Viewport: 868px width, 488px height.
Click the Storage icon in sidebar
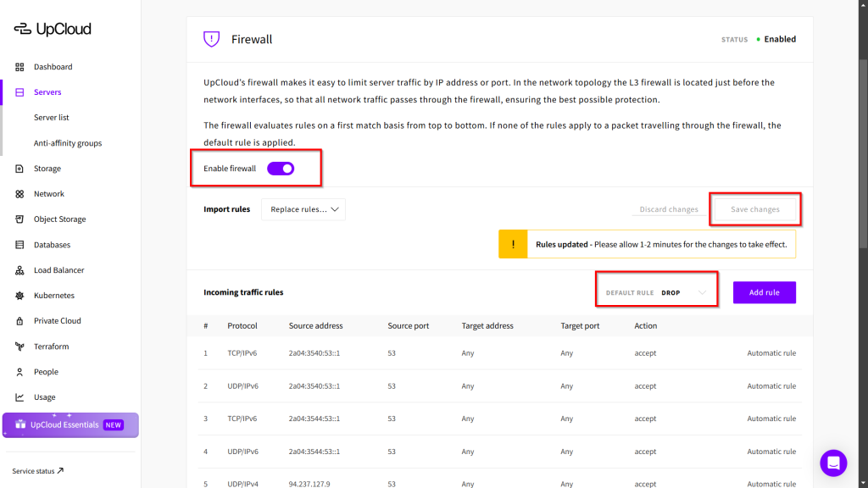point(19,169)
